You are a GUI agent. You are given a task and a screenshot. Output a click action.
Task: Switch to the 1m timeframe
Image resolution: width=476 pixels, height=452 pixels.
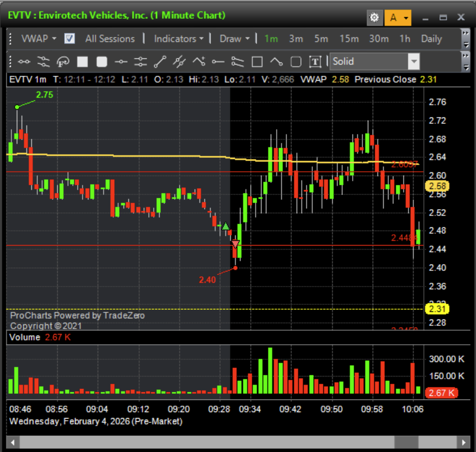coord(271,39)
